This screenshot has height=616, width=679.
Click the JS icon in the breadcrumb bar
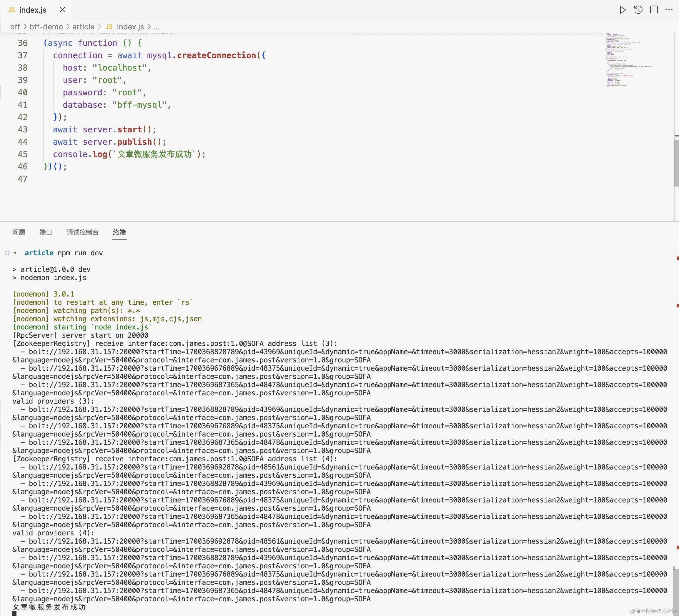pyautogui.click(x=109, y=27)
